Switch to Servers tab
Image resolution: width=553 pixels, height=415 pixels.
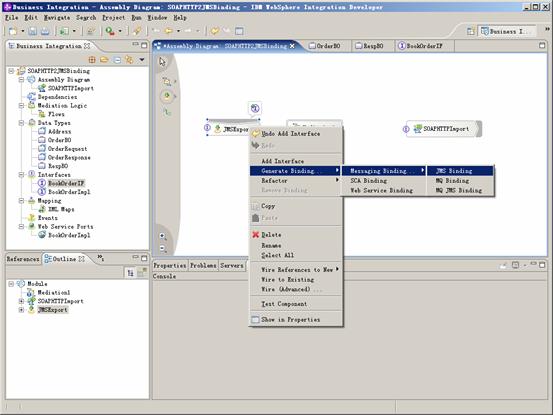232,266
